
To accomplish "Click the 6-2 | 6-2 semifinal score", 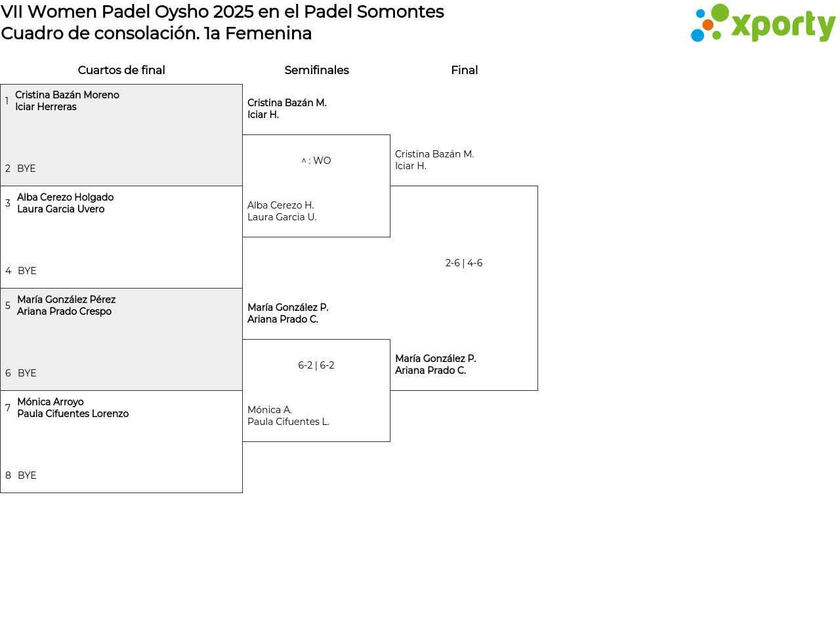I will (x=316, y=365).
